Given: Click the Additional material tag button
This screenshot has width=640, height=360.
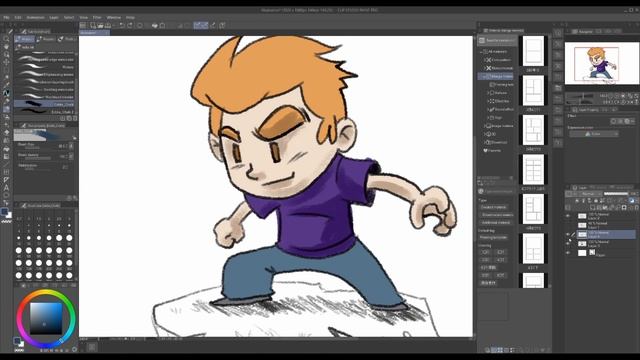Looking at the screenshot, I should click(496, 222).
